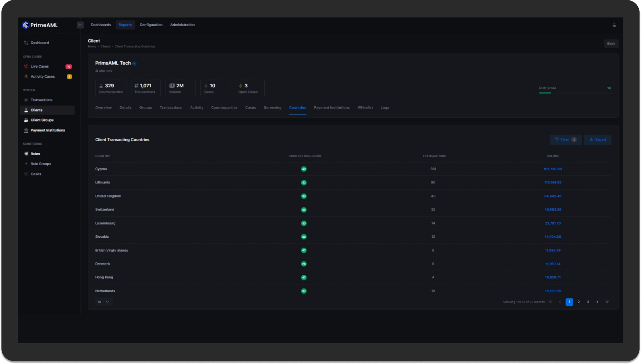Click the Switzerland country row

tap(353, 210)
